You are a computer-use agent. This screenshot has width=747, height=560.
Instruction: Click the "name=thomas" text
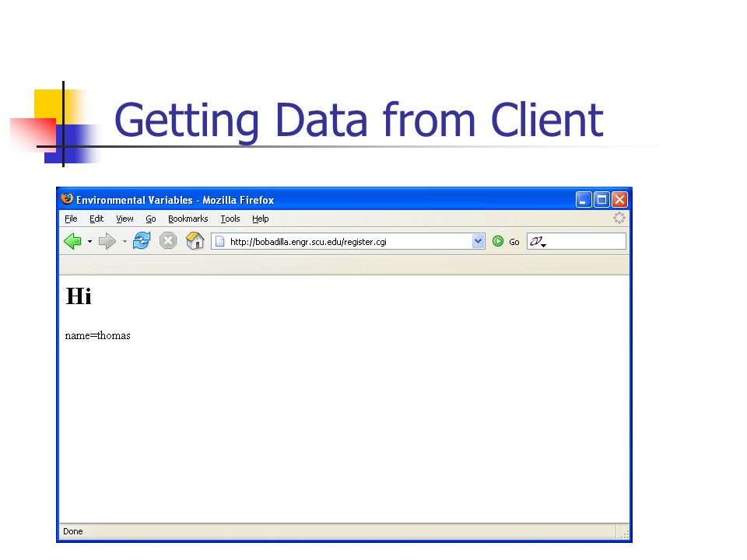tap(98, 335)
